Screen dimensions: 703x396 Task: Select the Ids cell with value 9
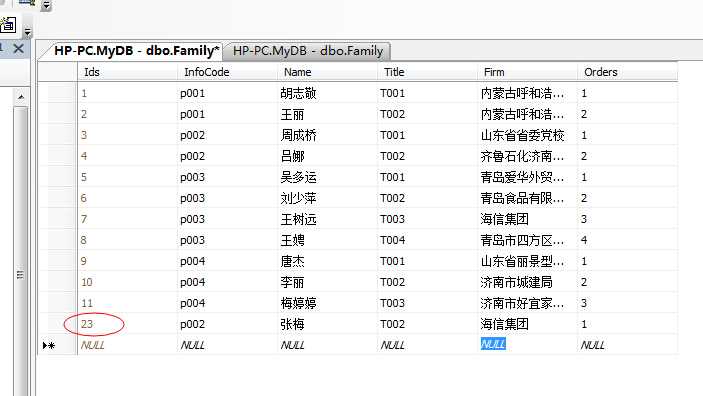pyautogui.click(x=127, y=261)
